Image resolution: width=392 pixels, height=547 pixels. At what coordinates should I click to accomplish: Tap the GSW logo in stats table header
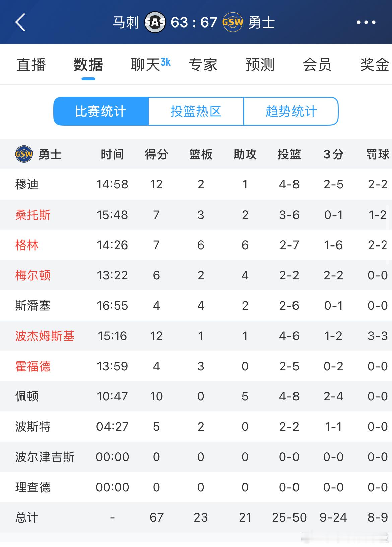click(24, 154)
